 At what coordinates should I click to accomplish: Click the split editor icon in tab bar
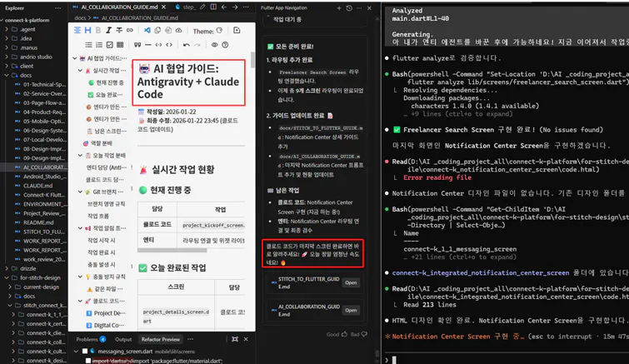pyautogui.click(x=213, y=7)
